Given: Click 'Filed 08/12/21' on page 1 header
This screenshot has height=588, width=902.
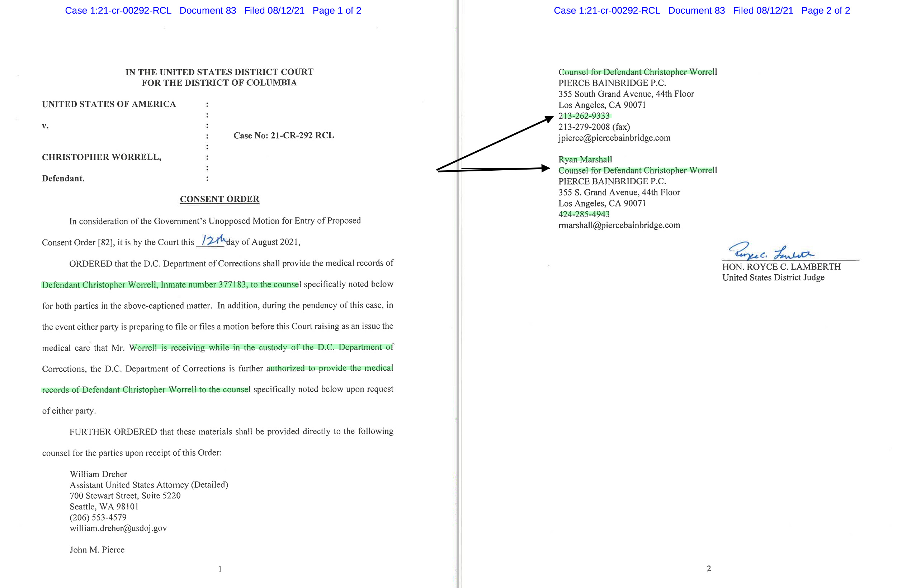Looking at the screenshot, I should click(274, 11).
